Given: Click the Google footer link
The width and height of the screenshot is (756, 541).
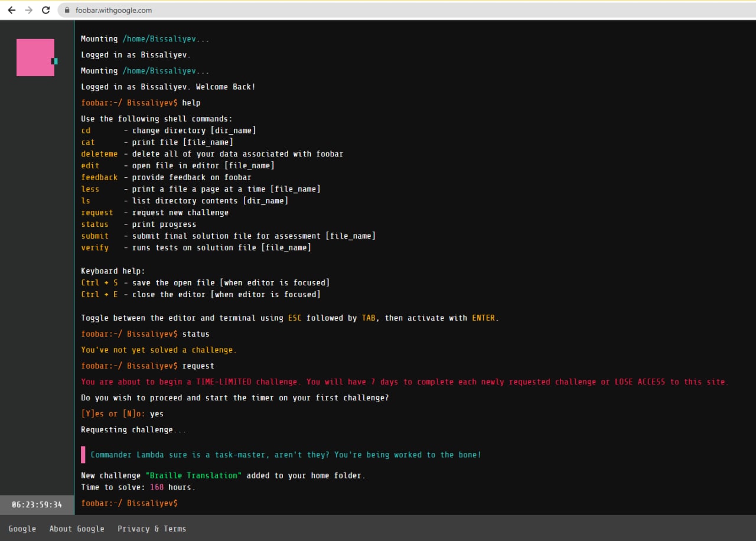Looking at the screenshot, I should pyautogui.click(x=22, y=529).
